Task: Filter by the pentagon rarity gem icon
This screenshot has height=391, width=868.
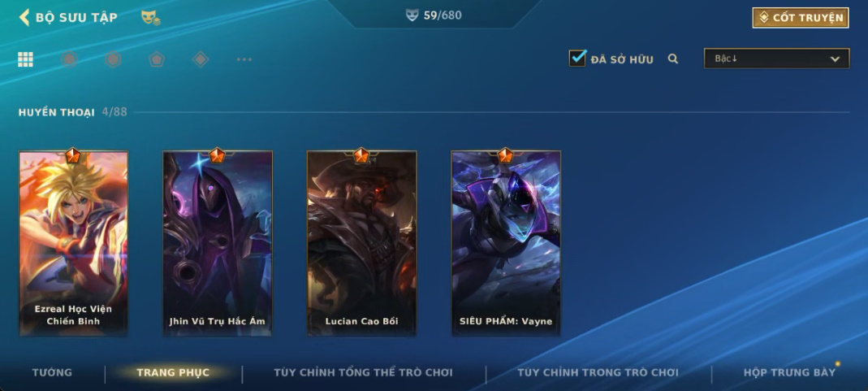Action: coord(157,59)
